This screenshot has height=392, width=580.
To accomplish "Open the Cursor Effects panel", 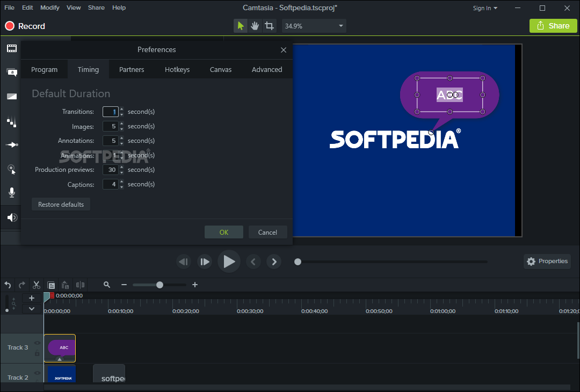I will [12, 169].
